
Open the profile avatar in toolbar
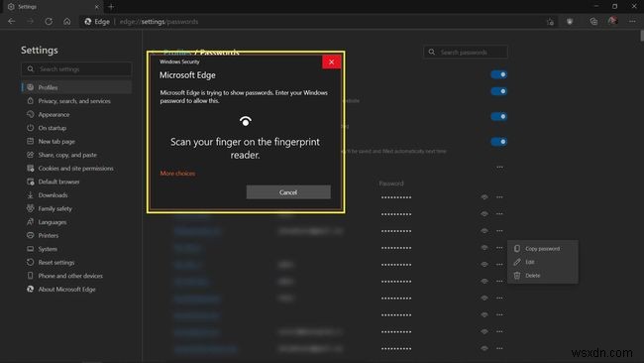(612, 21)
